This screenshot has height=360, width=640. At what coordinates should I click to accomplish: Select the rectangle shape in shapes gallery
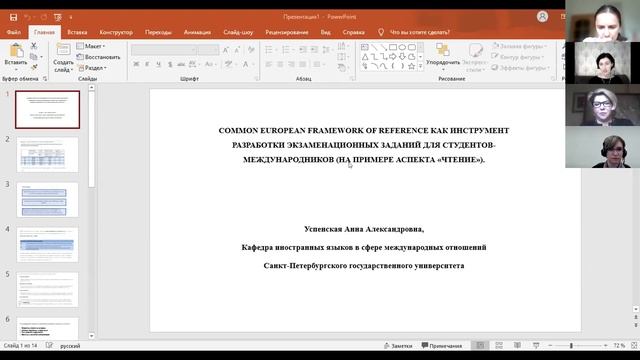pyautogui.click(x=393, y=47)
